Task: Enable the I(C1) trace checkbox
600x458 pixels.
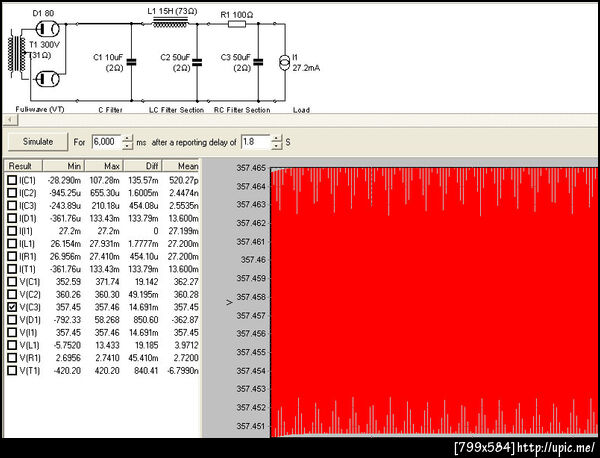Action: [12, 180]
